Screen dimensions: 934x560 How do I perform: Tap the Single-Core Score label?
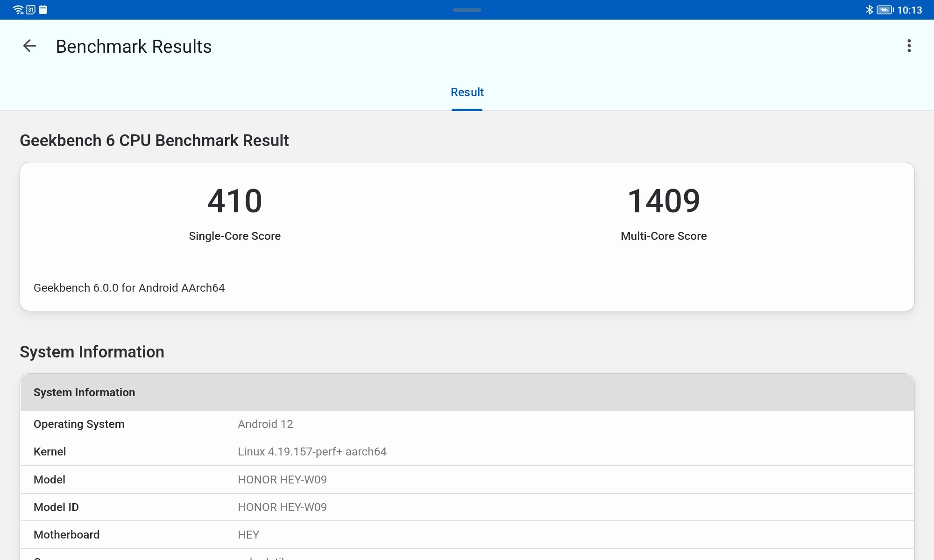click(234, 236)
